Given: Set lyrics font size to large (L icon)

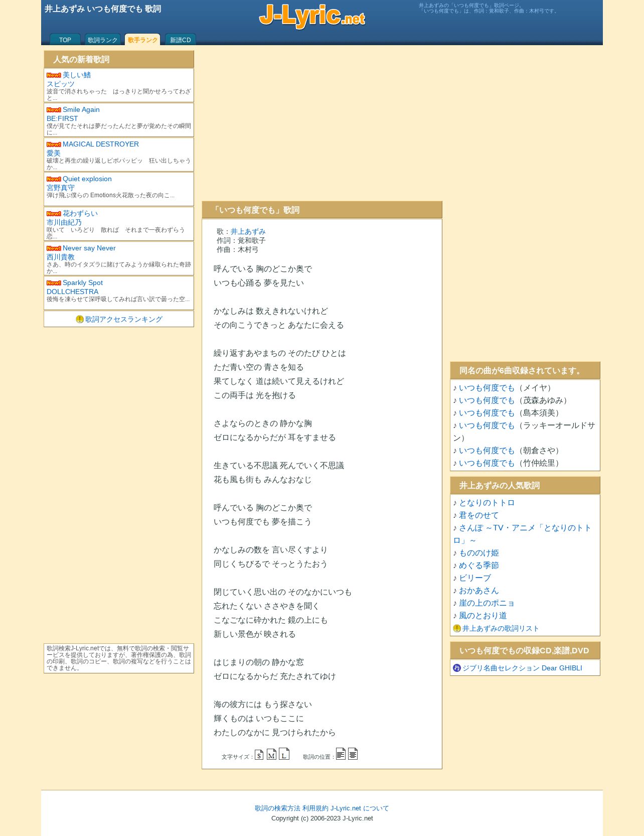Looking at the screenshot, I should [x=284, y=754].
